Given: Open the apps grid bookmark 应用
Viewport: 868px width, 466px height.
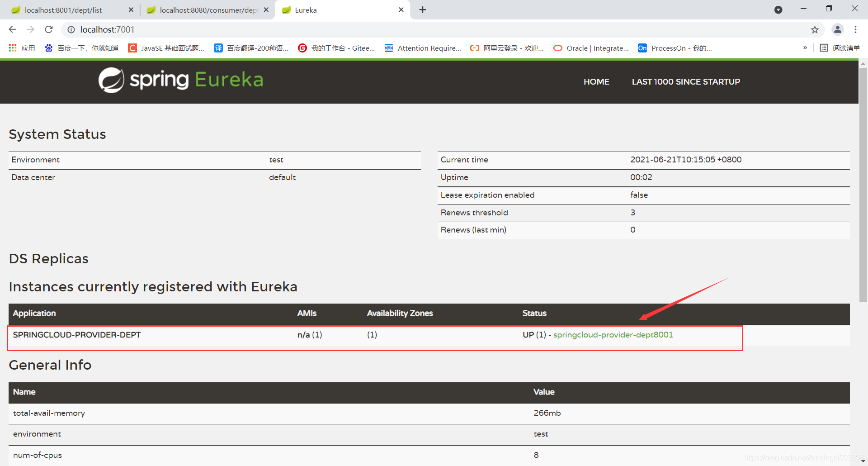Looking at the screenshot, I should tap(22, 48).
